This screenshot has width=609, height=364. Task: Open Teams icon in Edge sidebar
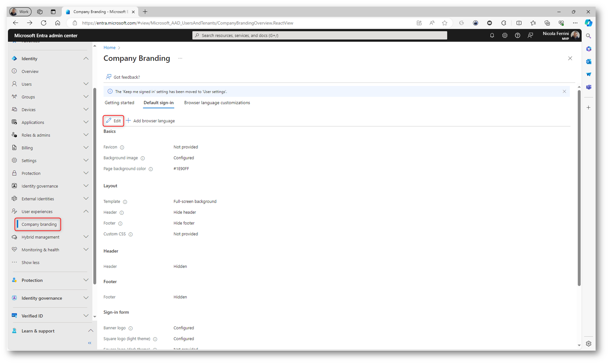[x=589, y=87]
